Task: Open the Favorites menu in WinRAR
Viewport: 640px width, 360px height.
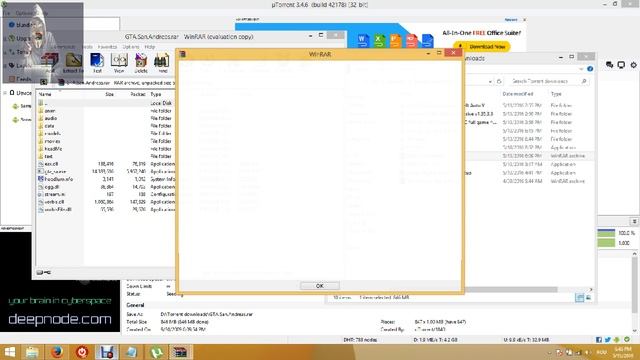Action: click(108, 47)
